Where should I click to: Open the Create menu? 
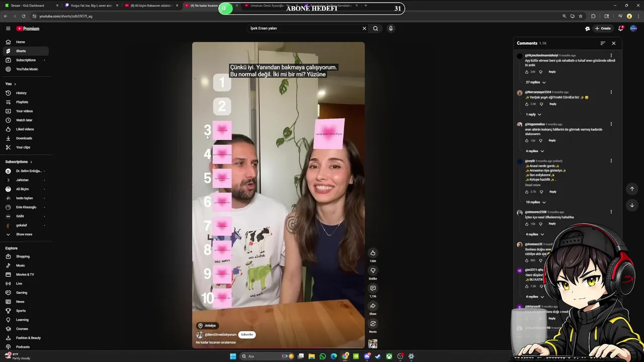tap(603, 29)
